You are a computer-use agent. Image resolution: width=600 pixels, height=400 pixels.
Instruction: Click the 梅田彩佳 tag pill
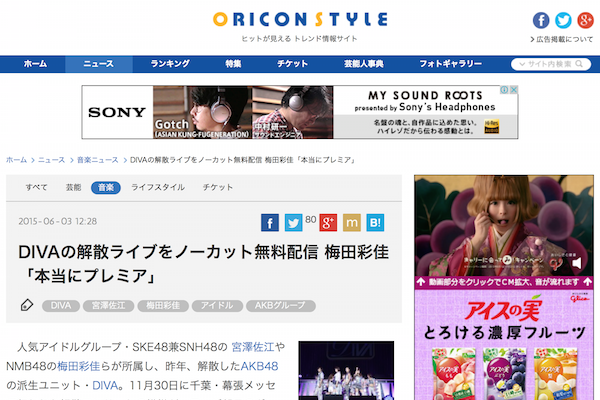(163, 305)
